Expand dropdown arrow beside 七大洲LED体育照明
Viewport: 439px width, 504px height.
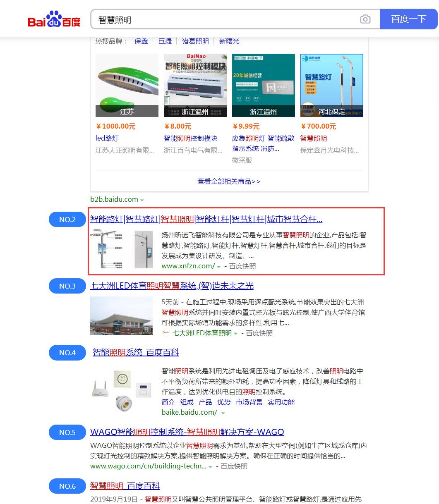pyautogui.click(x=236, y=334)
